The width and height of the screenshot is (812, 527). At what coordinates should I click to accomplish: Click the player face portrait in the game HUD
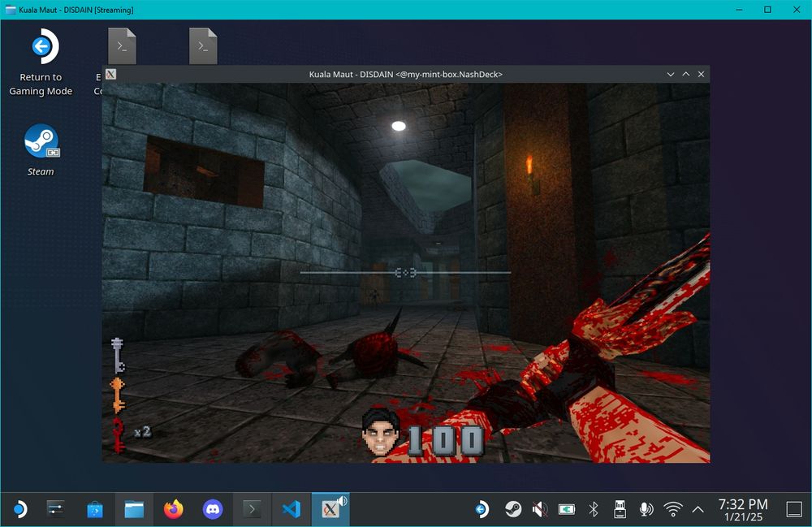(381, 431)
